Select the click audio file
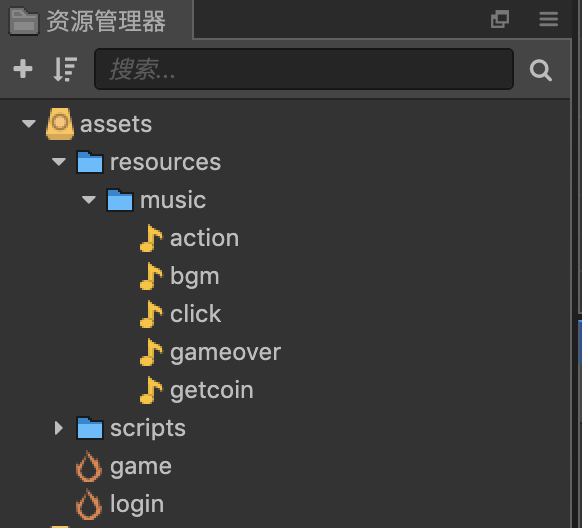Screen dimensions: 582x528 (195, 314)
